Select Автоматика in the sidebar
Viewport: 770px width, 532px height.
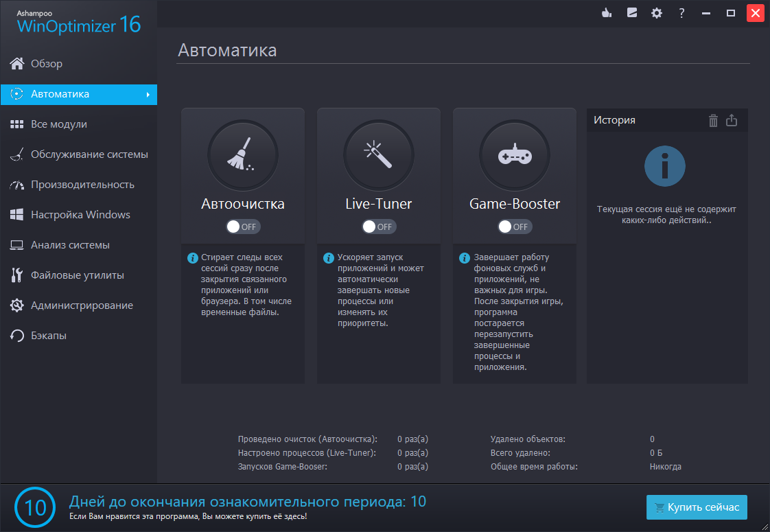point(78,94)
